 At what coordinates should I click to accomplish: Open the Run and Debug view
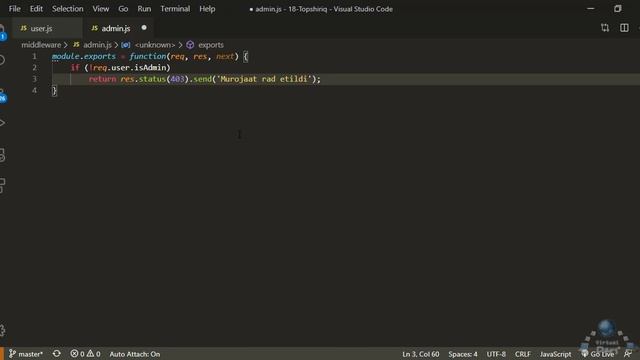[x=2, y=122]
